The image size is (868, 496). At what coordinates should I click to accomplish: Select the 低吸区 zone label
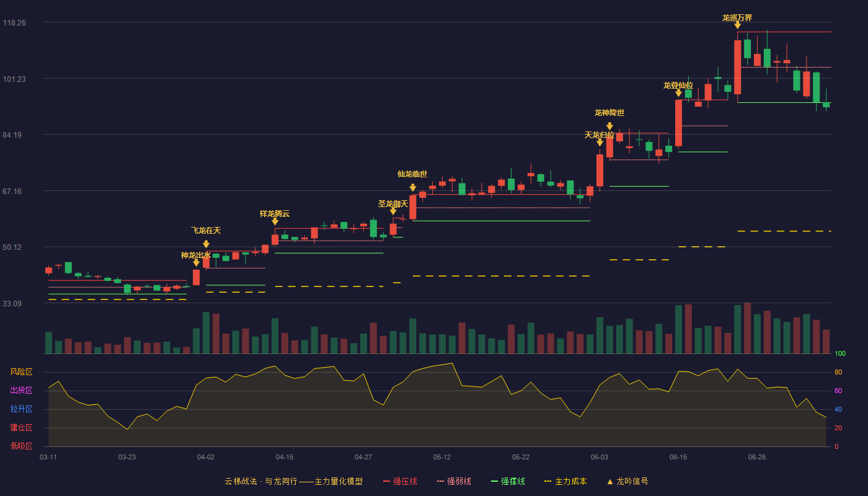22,446
